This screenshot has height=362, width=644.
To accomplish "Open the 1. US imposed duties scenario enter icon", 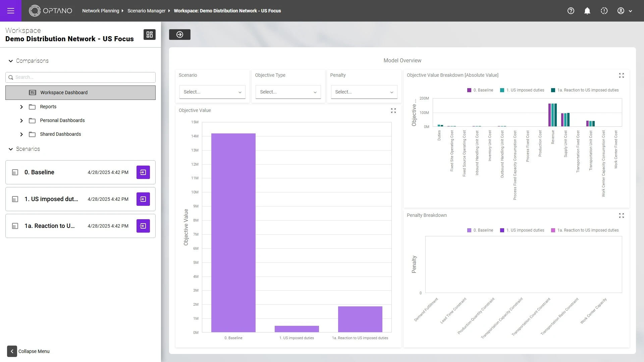I will [143, 199].
